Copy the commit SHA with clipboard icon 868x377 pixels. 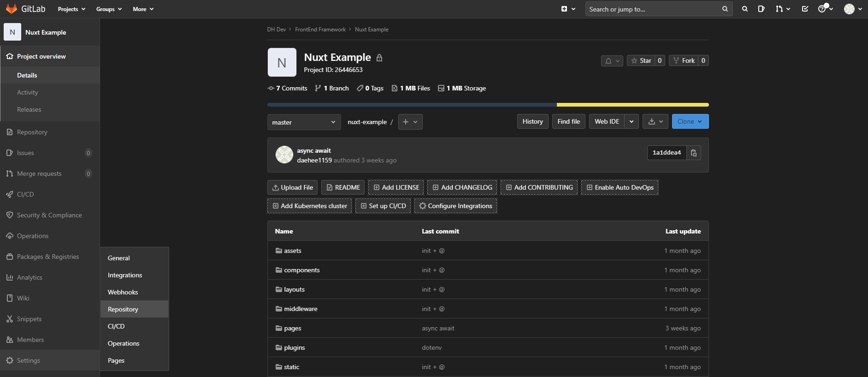coord(694,153)
